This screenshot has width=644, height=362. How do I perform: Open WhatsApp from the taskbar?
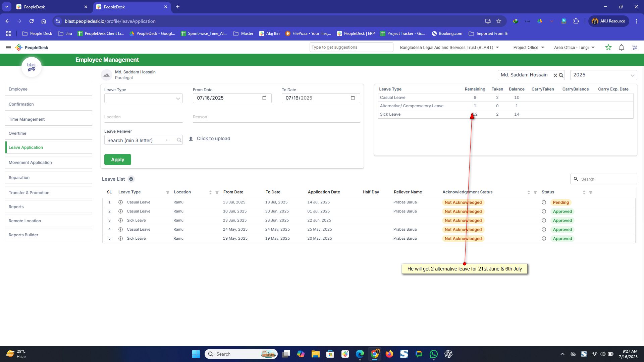coord(433,354)
